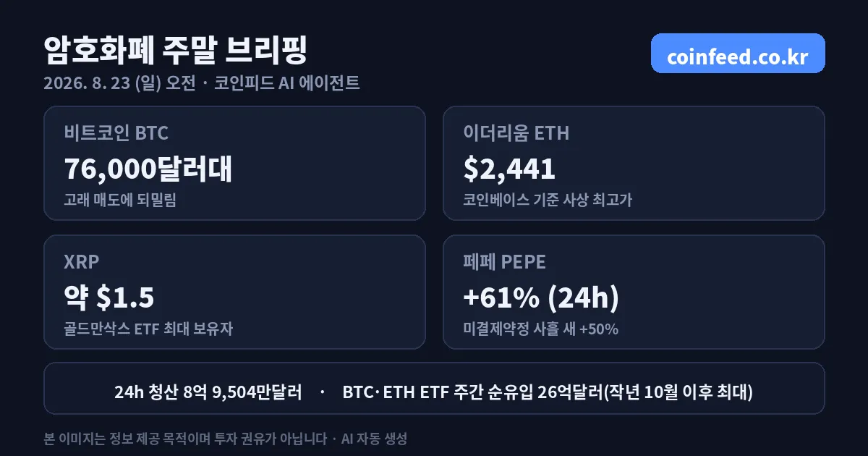Click the 24h 청산 8억 9,504만달러 text
Screen dimensions: 868x456
tap(208, 393)
